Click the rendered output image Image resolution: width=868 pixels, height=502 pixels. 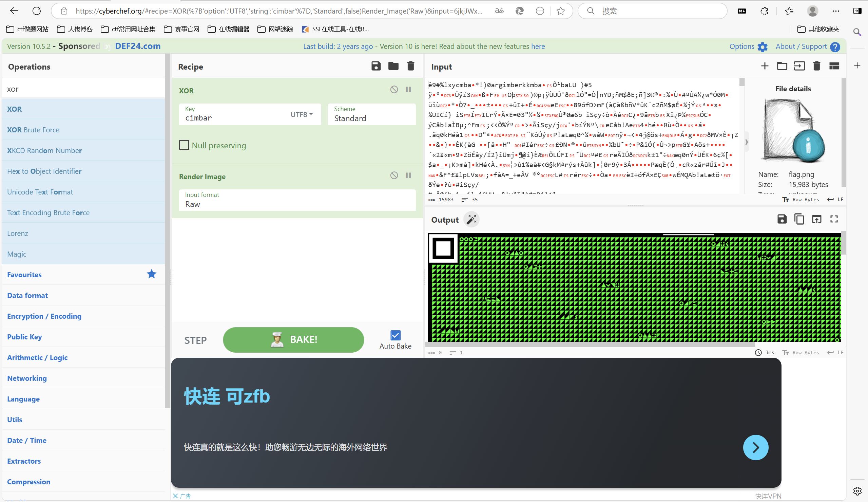point(634,287)
